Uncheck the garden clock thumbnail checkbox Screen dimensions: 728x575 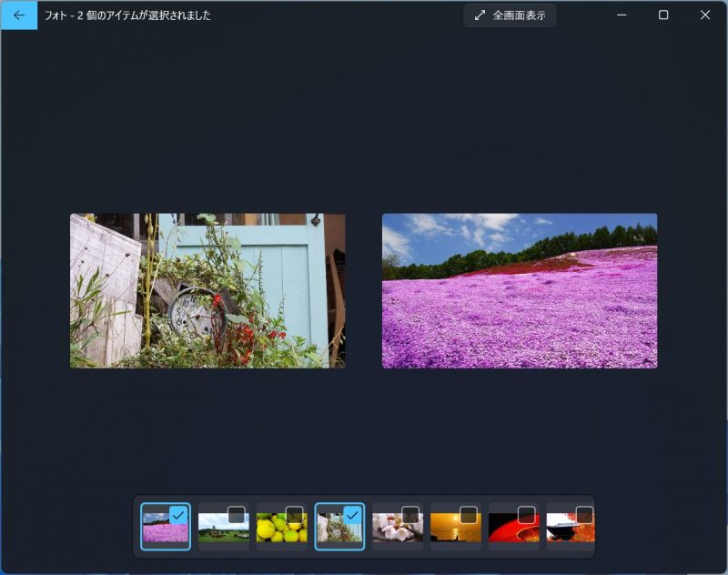pos(352,515)
